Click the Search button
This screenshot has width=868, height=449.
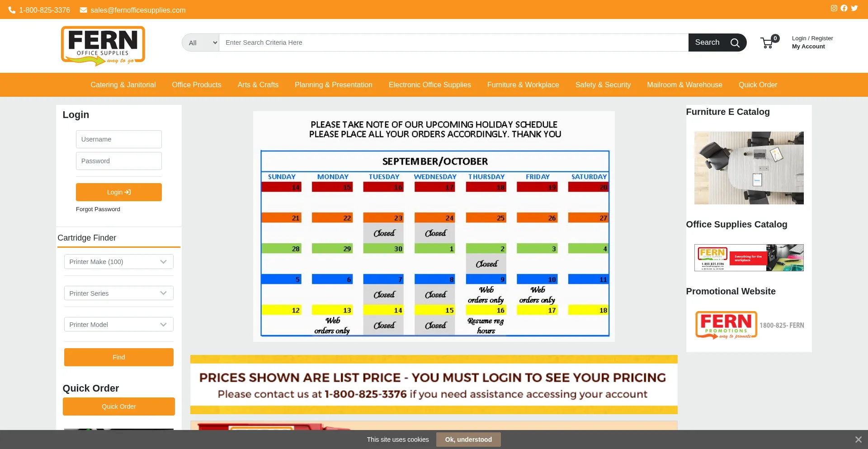[717, 43]
